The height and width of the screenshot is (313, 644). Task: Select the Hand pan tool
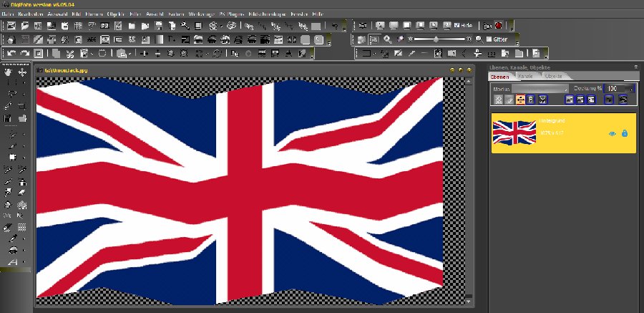coord(9,72)
